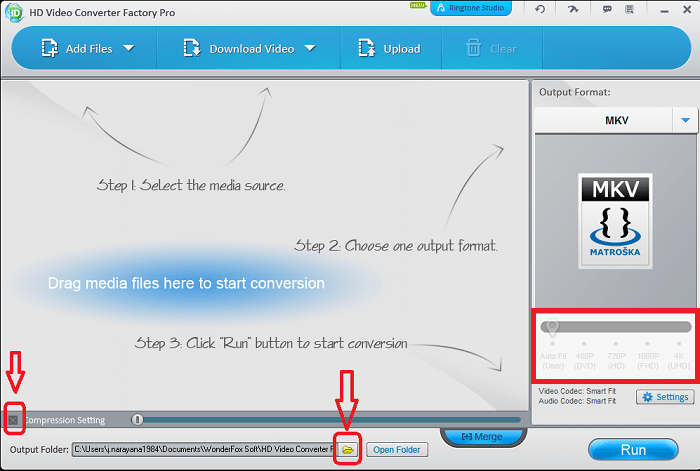The width and height of the screenshot is (700, 471).
Task: Click Download Video in toolbar
Action: coord(240,48)
